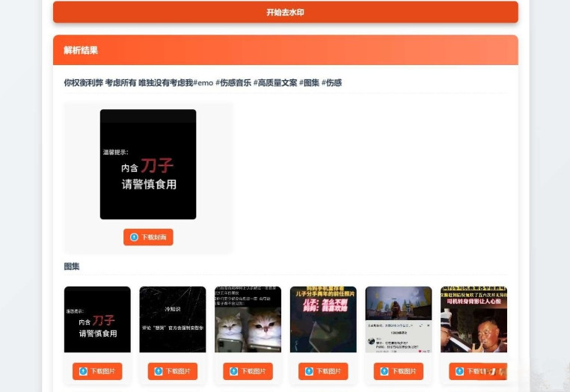Click the download icon on 下载封面

[135, 237]
